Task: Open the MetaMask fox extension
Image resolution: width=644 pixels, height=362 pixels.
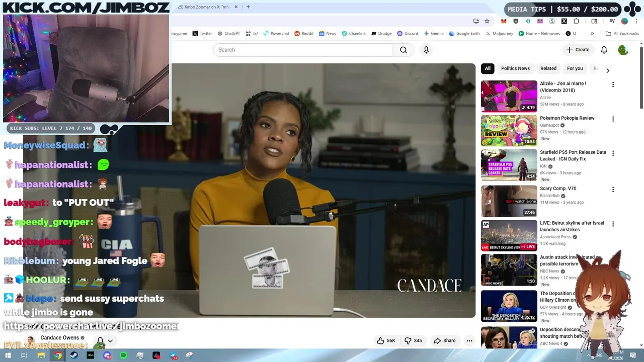Action: 504,21
